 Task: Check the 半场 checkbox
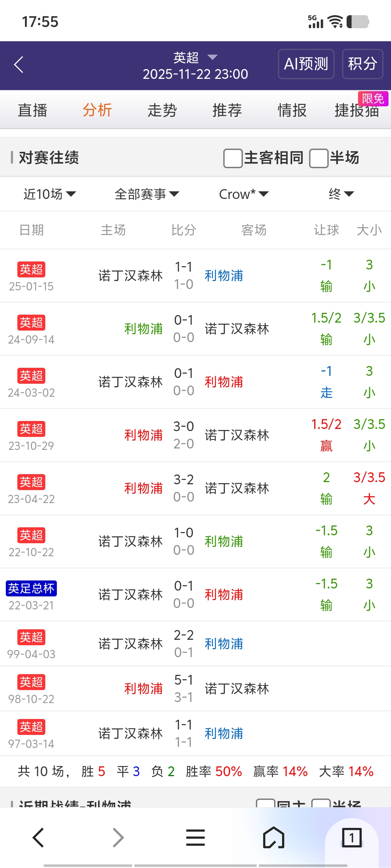[319, 158]
